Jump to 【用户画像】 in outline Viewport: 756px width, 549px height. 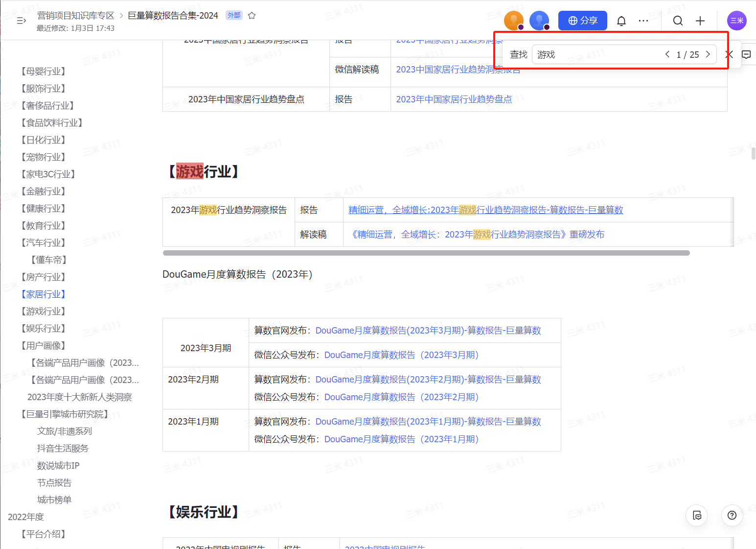tap(43, 346)
